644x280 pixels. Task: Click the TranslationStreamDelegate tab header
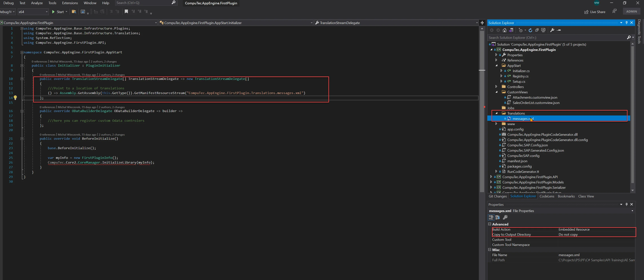point(339,23)
